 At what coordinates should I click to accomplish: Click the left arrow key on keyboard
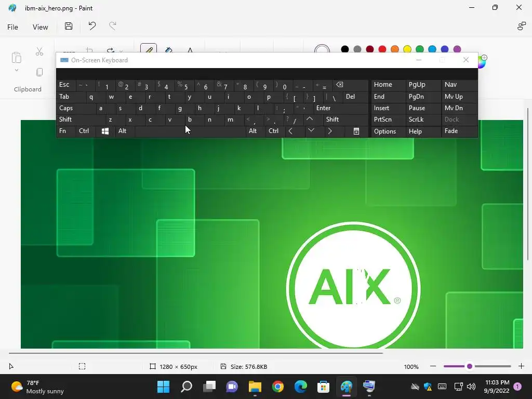295,131
